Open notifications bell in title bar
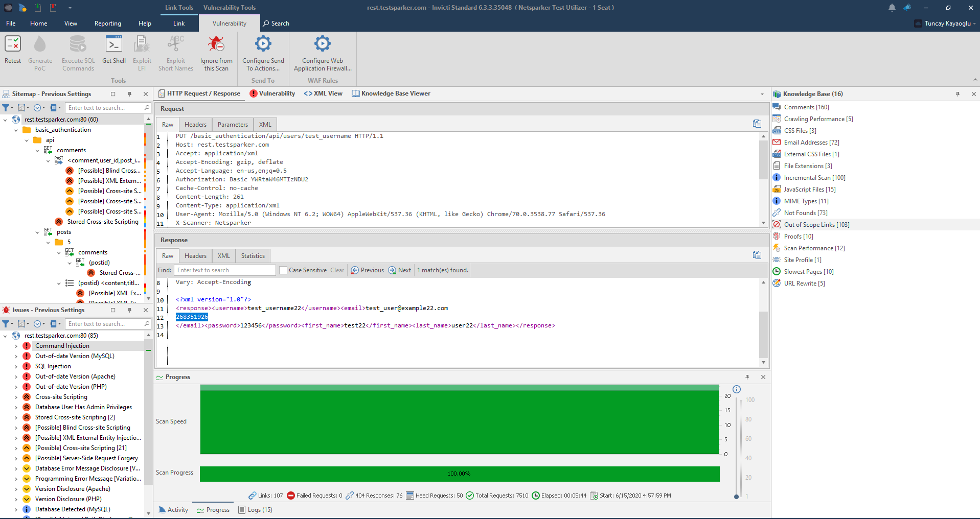This screenshot has width=980, height=519. [892, 8]
